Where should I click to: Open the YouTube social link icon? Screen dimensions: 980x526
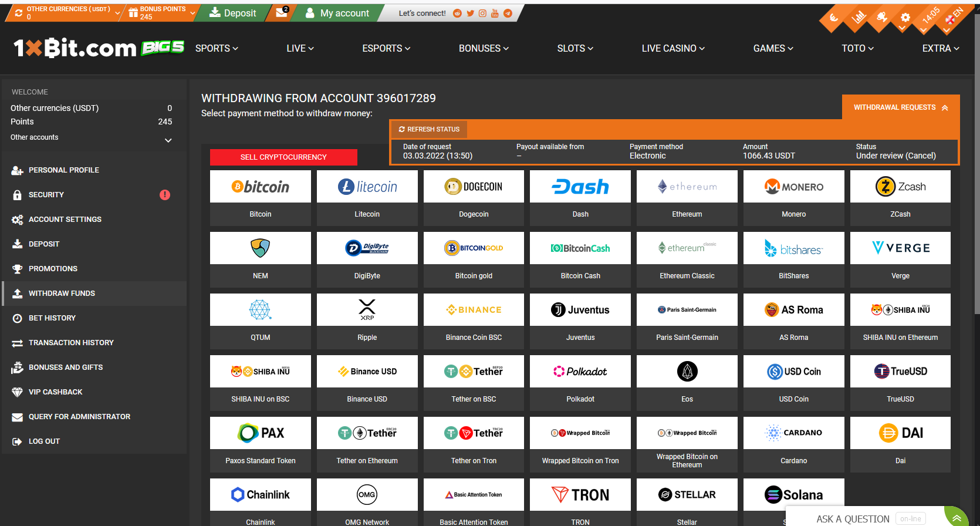[495, 14]
